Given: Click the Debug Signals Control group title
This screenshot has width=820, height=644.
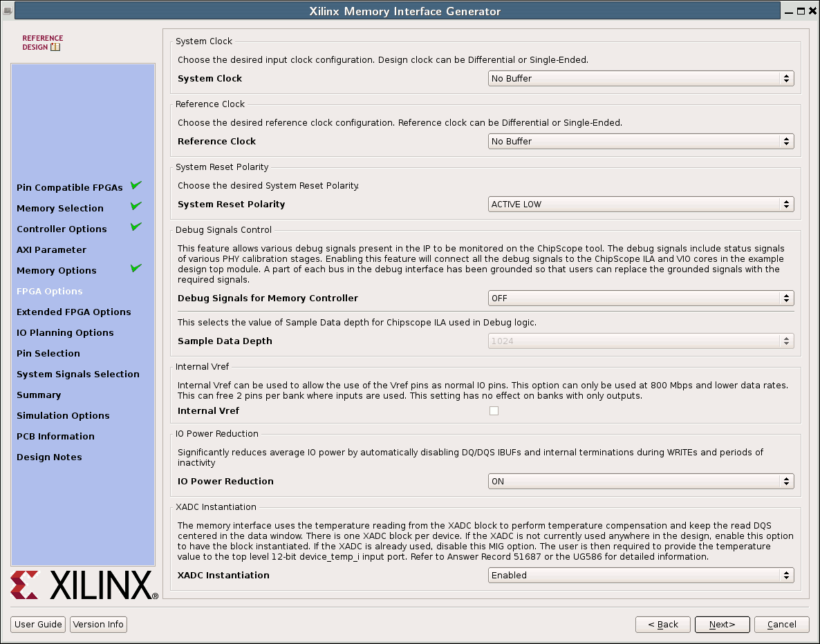Looking at the screenshot, I should tap(223, 230).
